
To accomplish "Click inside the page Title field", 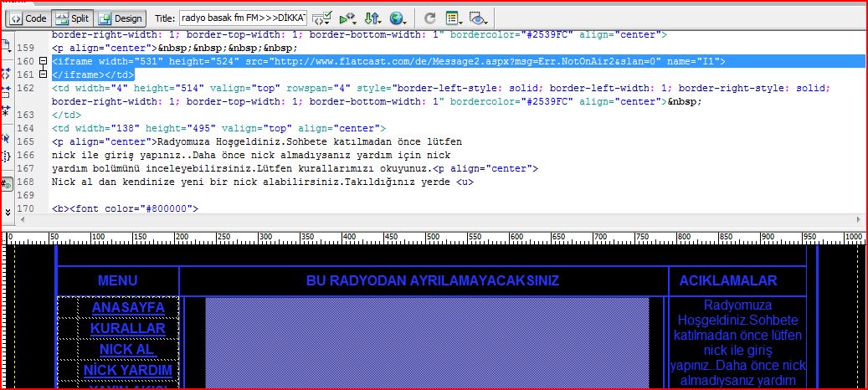I will click(x=243, y=18).
